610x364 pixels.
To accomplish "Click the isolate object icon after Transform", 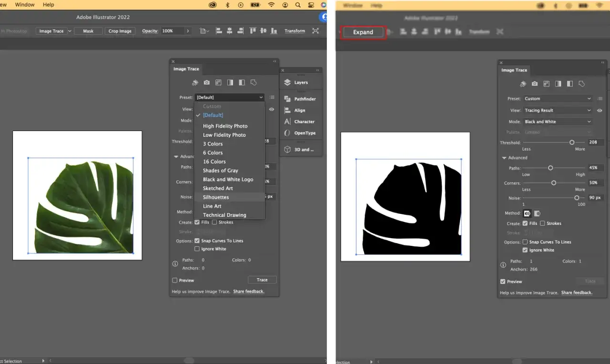I will (315, 30).
